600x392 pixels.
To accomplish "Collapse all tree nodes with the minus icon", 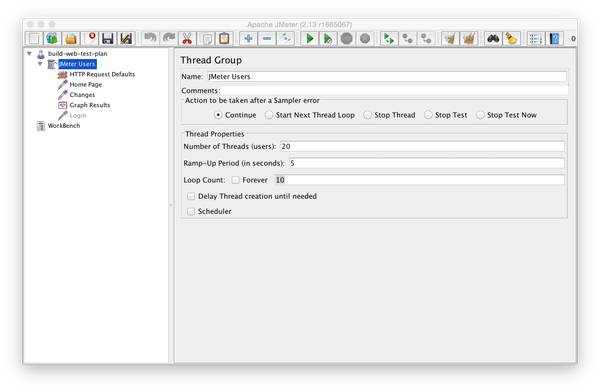I will 267,39.
